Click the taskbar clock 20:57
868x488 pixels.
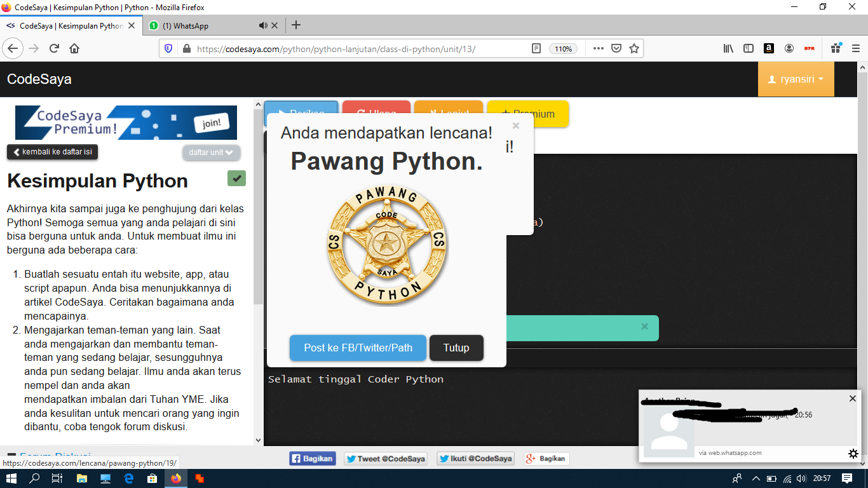pyautogui.click(x=822, y=478)
